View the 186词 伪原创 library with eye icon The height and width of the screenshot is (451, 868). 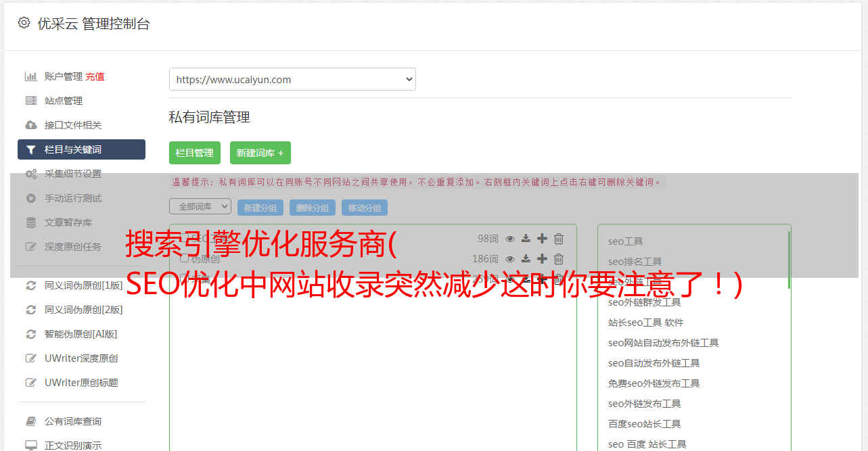[510, 259]
